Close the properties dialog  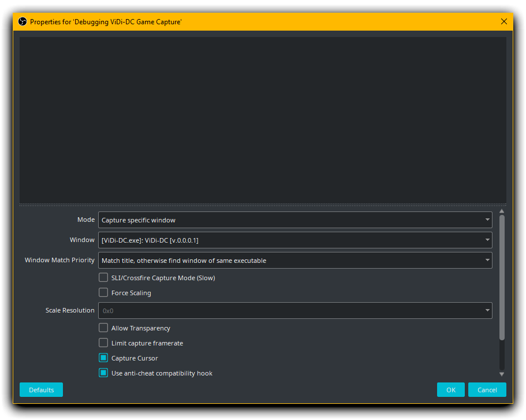[x=503, y=21]
